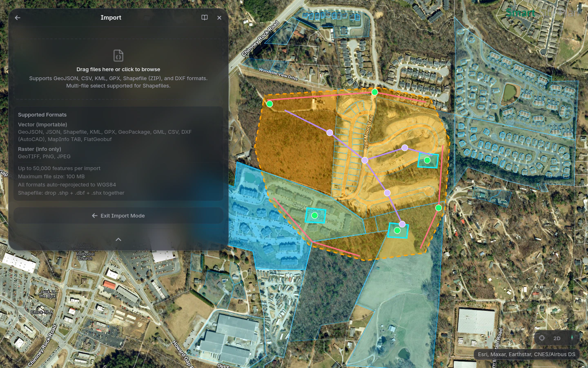Collapse the Import panel with the up chevron
The height and width of the screenshot is (368, 588).
(118, 239)
